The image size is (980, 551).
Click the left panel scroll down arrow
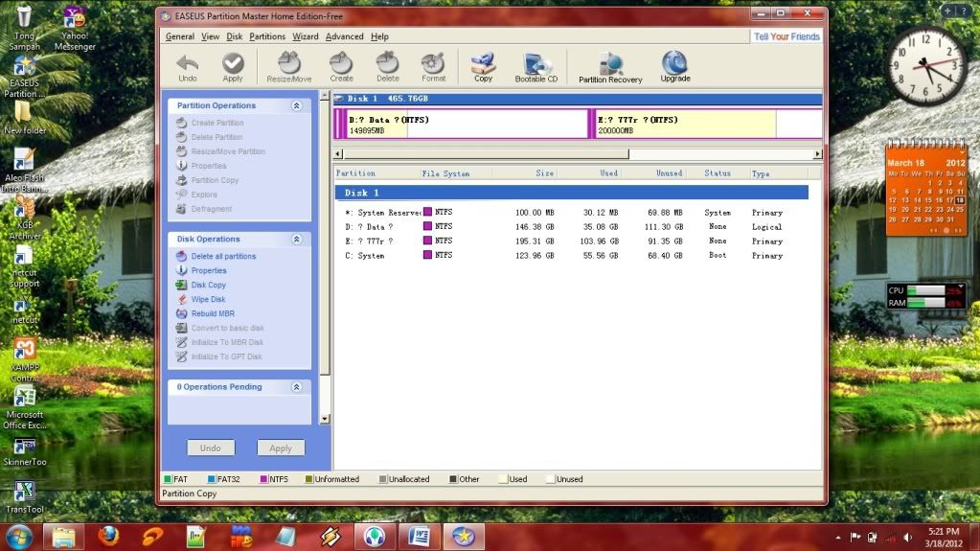pyautogui.click(x=325, y=419)
